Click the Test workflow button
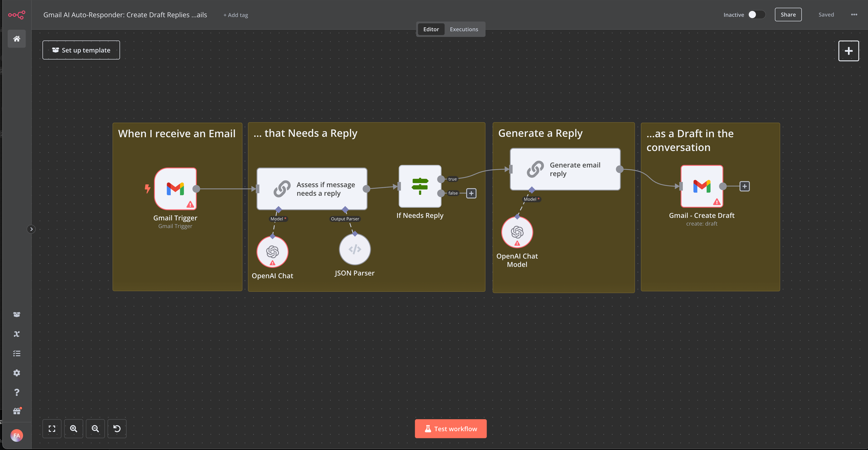Image resolution: width=868 pixels, height=450 pixels. 450,428
